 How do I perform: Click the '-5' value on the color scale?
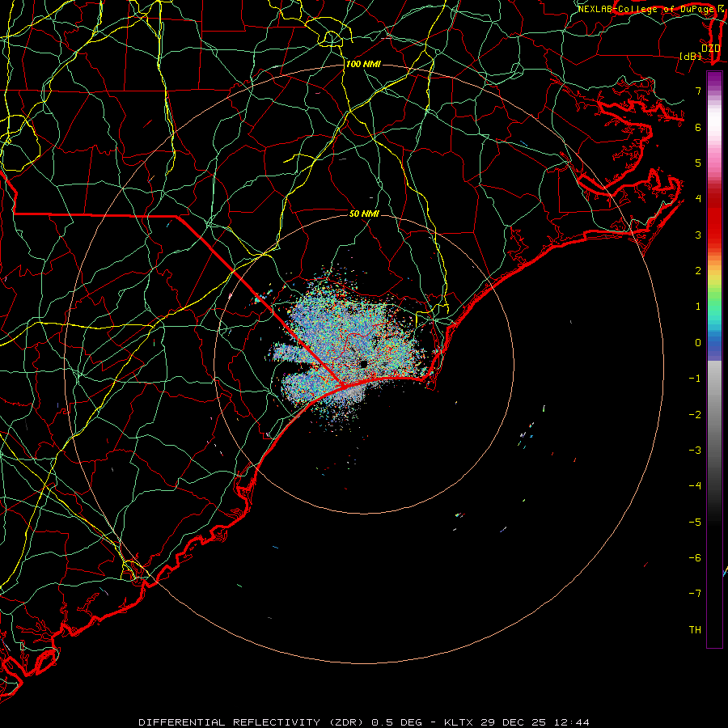tap(695, 523)
